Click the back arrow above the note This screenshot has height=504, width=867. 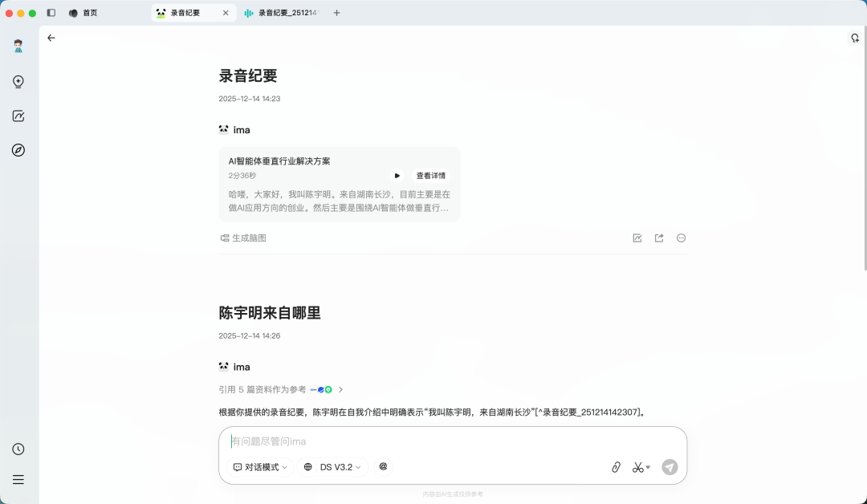pyautogui.click(x=51, y=38)
